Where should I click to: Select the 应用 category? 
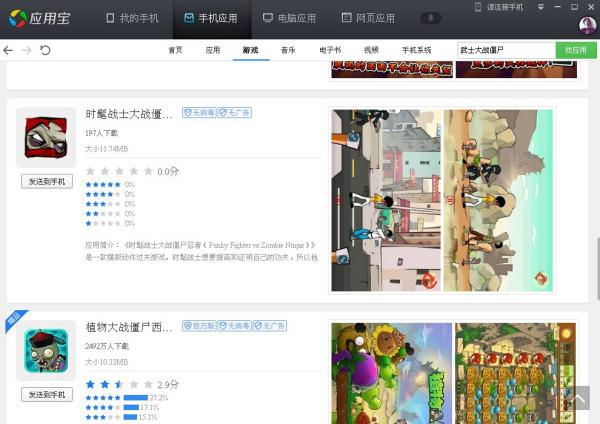tap(213, 50)
